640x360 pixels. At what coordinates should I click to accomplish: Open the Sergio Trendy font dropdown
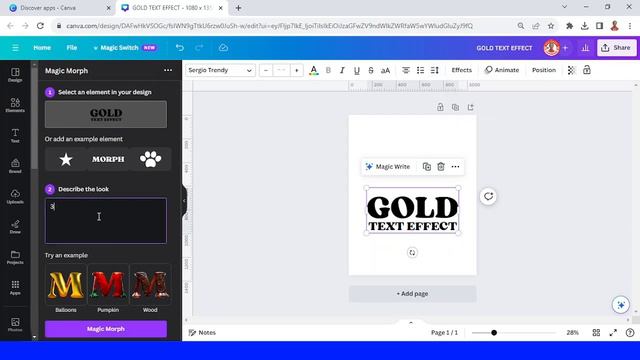click(220, 70)
